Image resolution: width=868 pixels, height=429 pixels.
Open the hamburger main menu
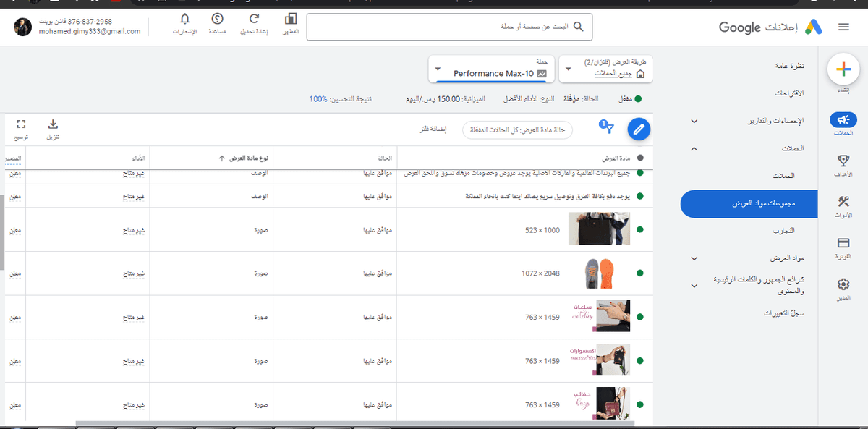[843, 27]
